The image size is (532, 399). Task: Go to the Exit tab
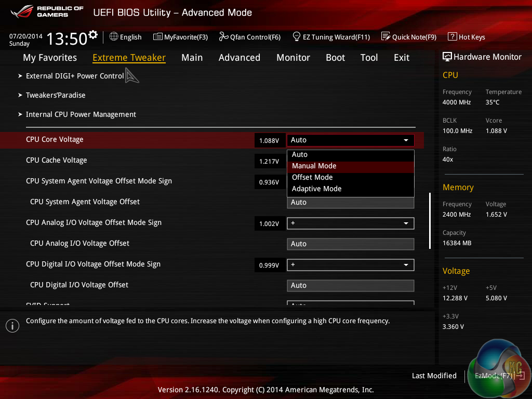point(402,58)
